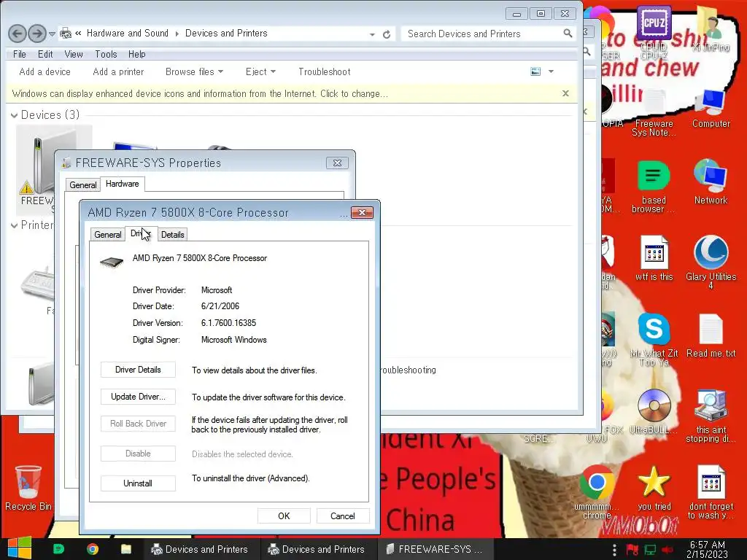
Task: Click the red flag tray icon
Action: pos(632,550)
